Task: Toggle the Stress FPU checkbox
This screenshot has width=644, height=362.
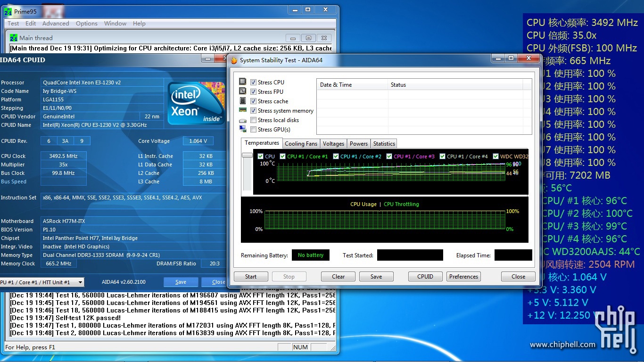Action: tap(254, 91)
